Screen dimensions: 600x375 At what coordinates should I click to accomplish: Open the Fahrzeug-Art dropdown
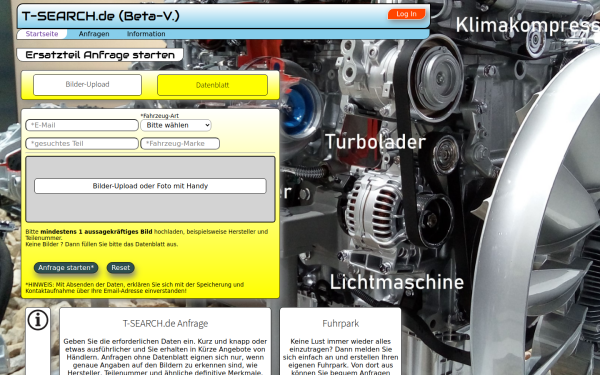coord(176,125)
